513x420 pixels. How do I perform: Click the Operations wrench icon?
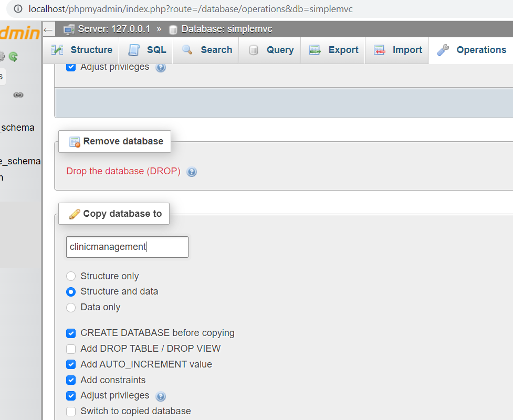click(x=443, y=50)
